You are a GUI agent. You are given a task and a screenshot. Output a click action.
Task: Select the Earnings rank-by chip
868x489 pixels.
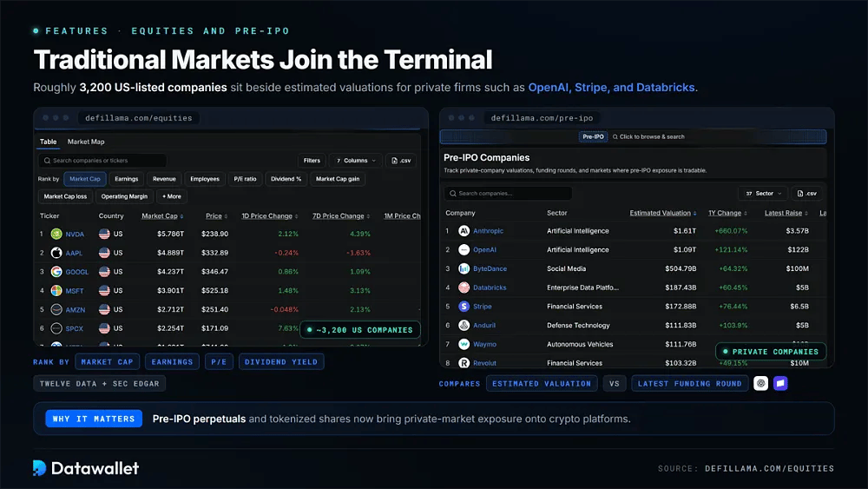coord(126,179)
